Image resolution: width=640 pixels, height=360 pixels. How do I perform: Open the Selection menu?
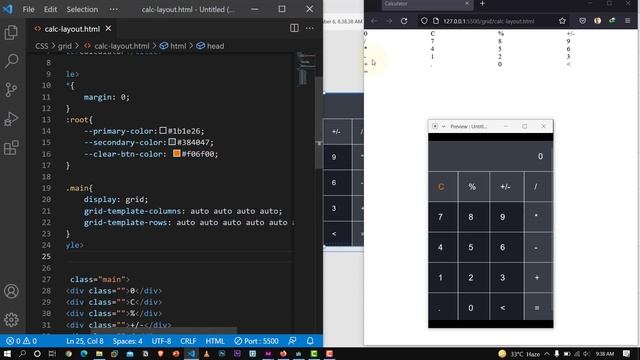click(x=82, y=9)
